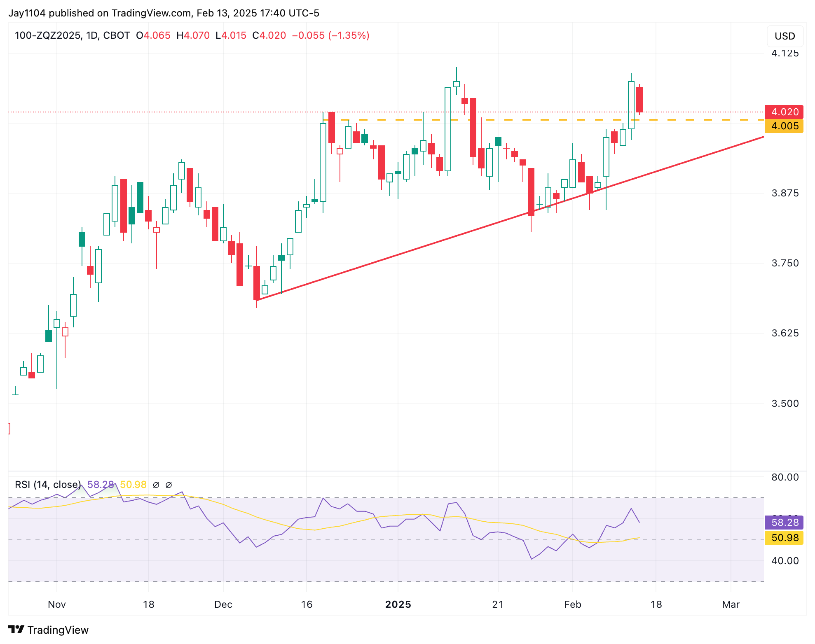Viewport: 815px width, 644px height.
Task: Click the close value C4.020
Action: pos(269,35)
